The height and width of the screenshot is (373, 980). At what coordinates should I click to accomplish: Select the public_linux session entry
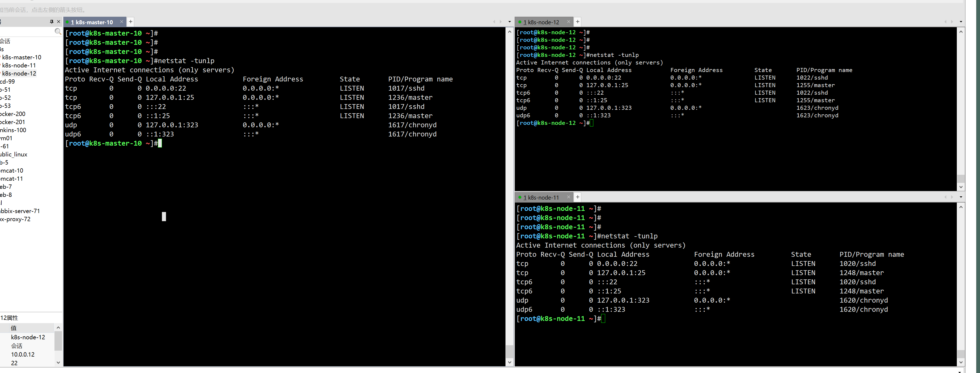(x=14, y=154)
